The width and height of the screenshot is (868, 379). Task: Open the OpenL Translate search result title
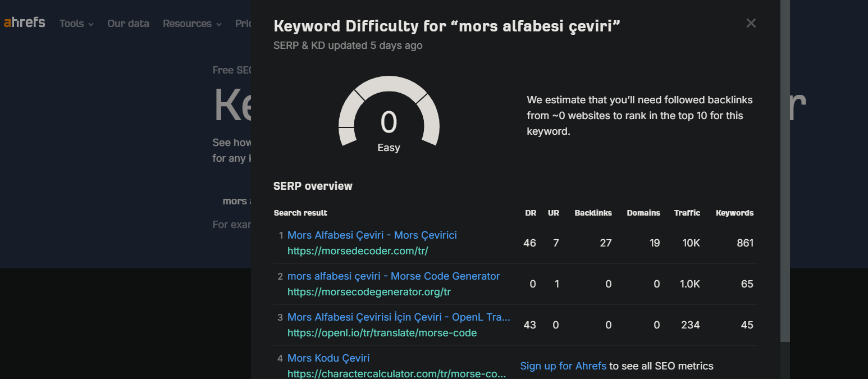pyautogui.click(x=399, y=317)
